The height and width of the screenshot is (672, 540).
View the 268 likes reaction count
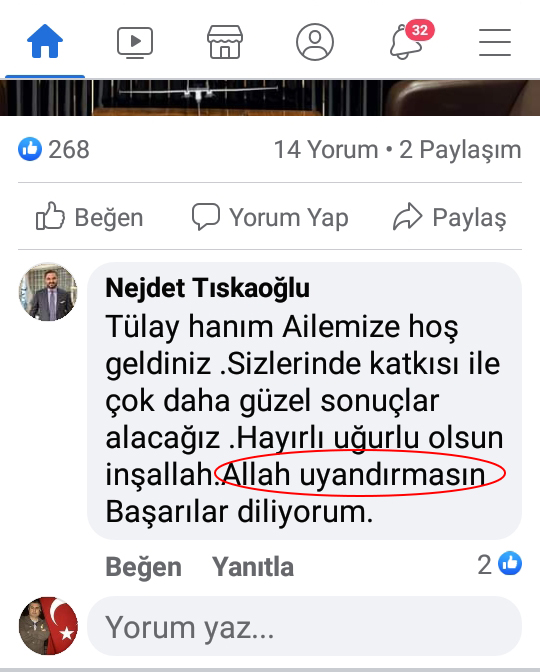point(54,149)
